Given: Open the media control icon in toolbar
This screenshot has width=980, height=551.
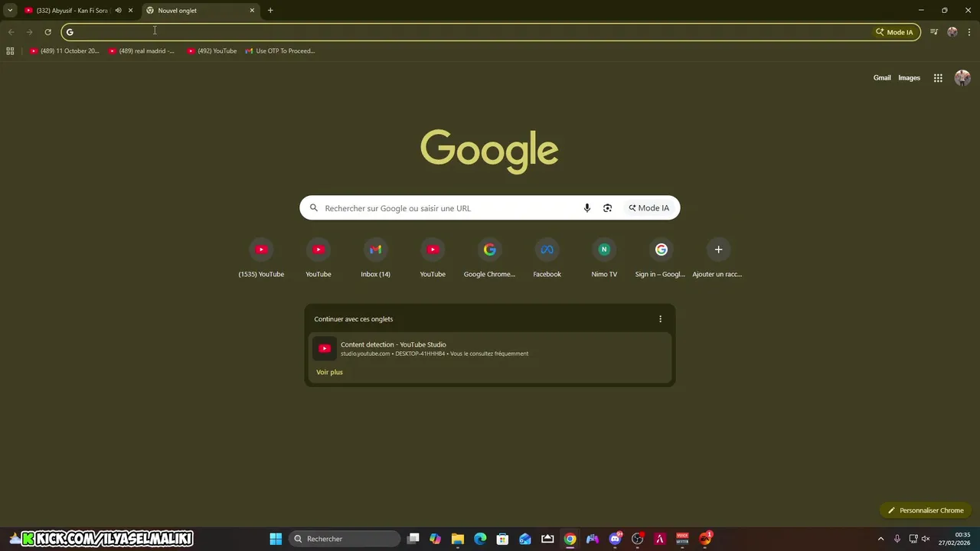Looking at the screenshot, I should 934,32.
